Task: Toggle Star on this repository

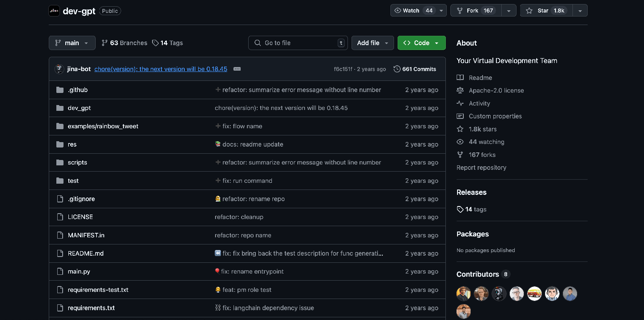Action: tap(546, 10)
